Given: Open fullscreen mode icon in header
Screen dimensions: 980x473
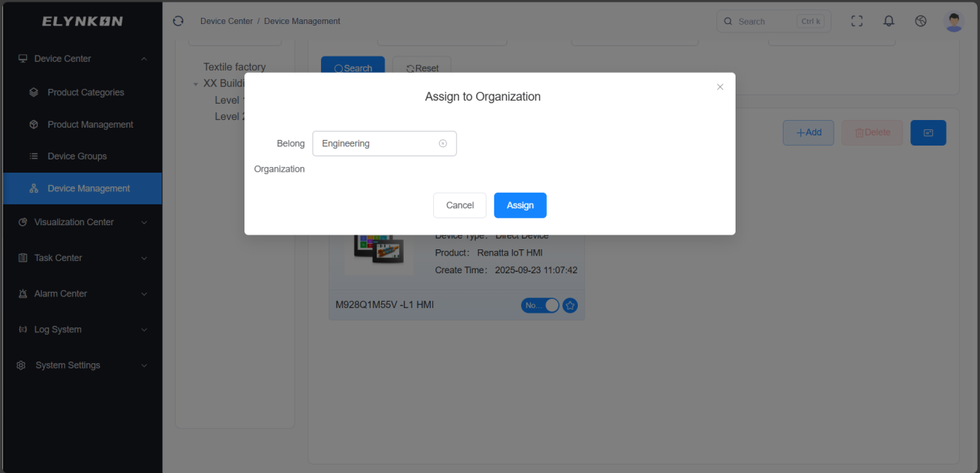Looking at the screenshot, I should tap(857, 21).
